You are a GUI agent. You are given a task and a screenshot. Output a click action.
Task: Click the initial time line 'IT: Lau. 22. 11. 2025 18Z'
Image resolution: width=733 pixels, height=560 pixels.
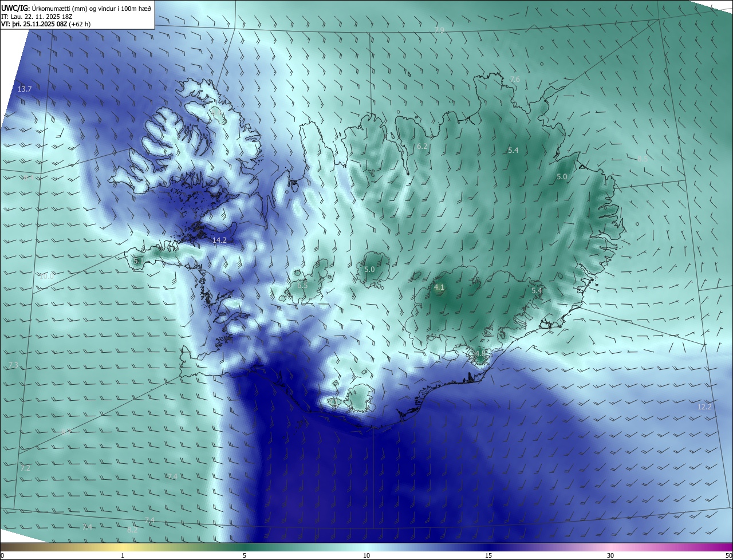coord(38,17)
